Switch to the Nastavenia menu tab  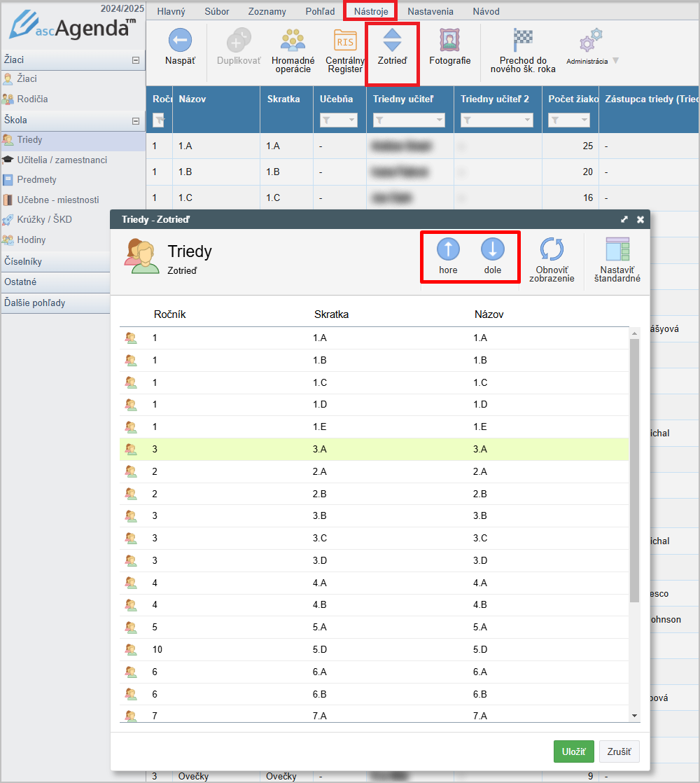(x=430, y=11)
